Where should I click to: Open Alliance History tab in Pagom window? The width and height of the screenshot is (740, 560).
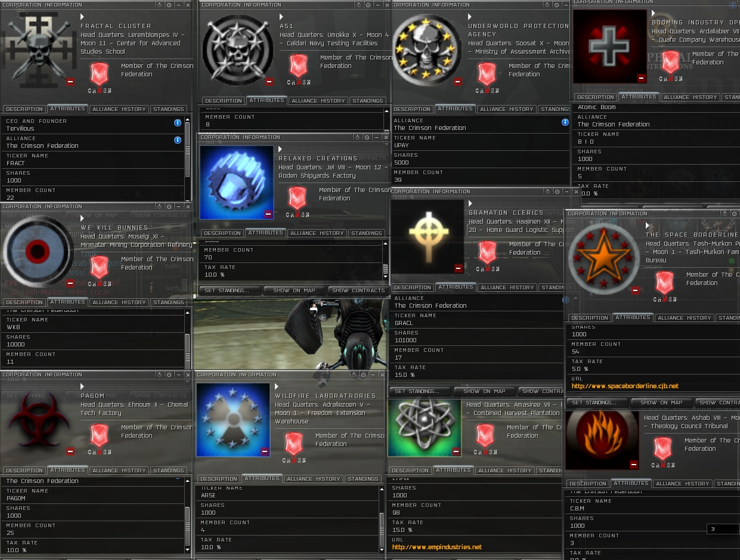[x=119, y=471]
